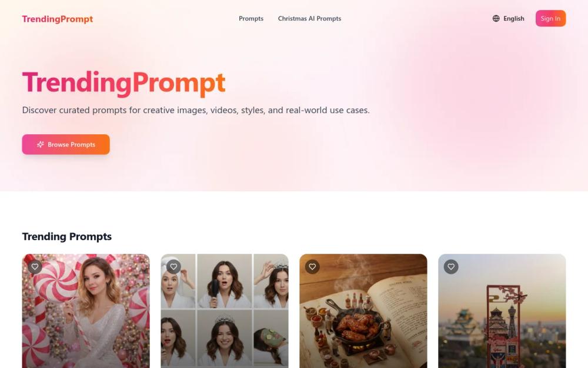This screenshot has height=368, width=588.
Task: Open the miniature tower city thumbnail
Action: [502, 311]
